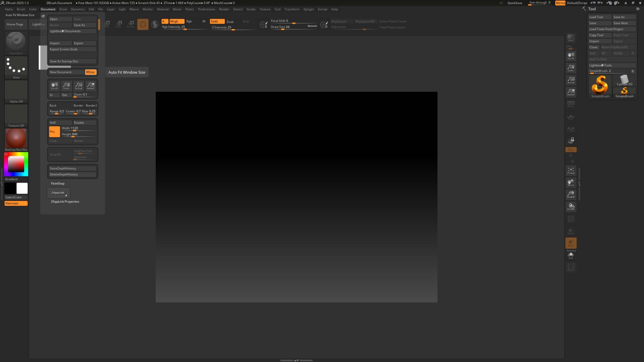Image resolution: width=644 pixels, height=362 pixels.
Task: Click the Xpose icon
Action: (571, 267)
